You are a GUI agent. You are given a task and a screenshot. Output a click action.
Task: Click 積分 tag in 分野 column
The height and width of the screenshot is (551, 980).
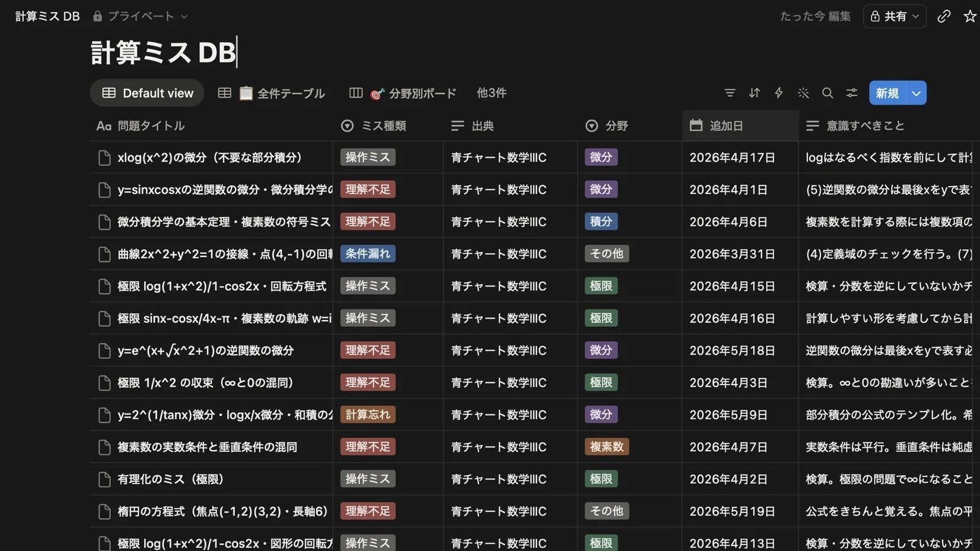[601, 222]
